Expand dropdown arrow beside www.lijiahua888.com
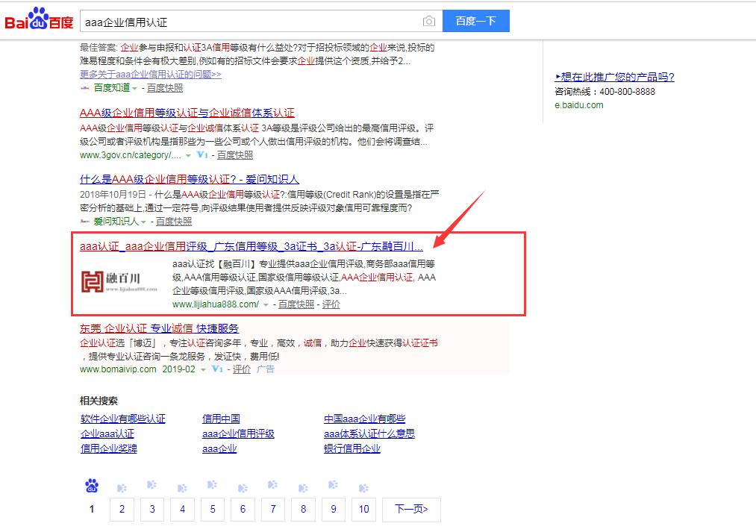The image size is (756, 532). 266,305
